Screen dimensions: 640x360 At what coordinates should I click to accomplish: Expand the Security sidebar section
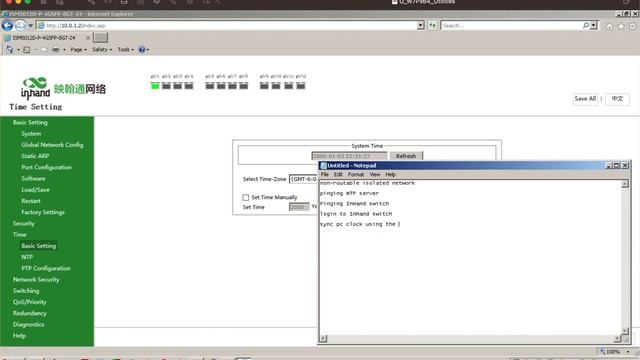pos(24,223)
